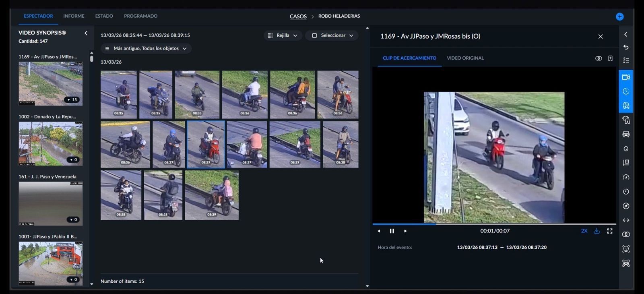Screen dimensions: 644x294
Task: Click the blue plus add button
Action: (619, 17)
